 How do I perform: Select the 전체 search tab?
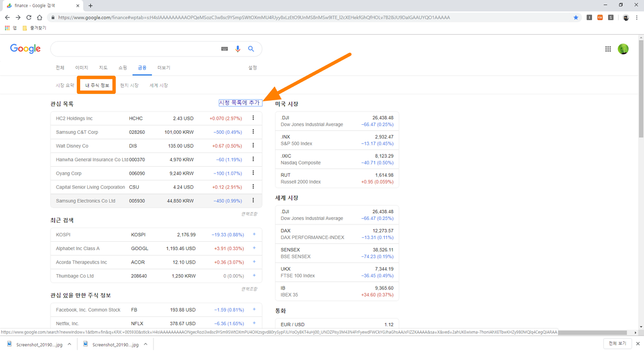[60, 68]
